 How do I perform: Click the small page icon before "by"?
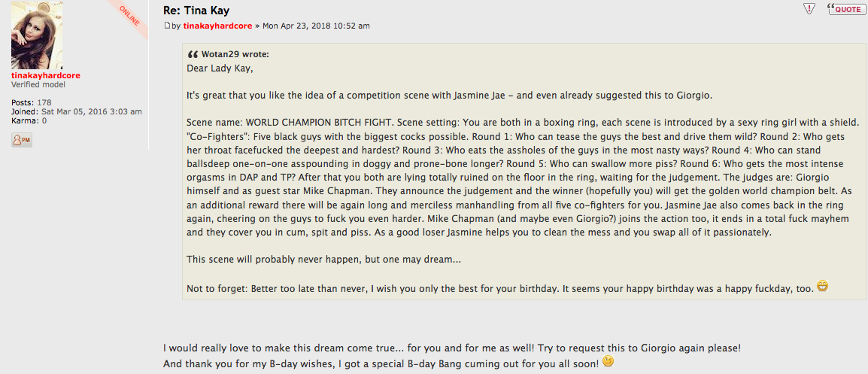pyautogui.click(x=168, y=26)
